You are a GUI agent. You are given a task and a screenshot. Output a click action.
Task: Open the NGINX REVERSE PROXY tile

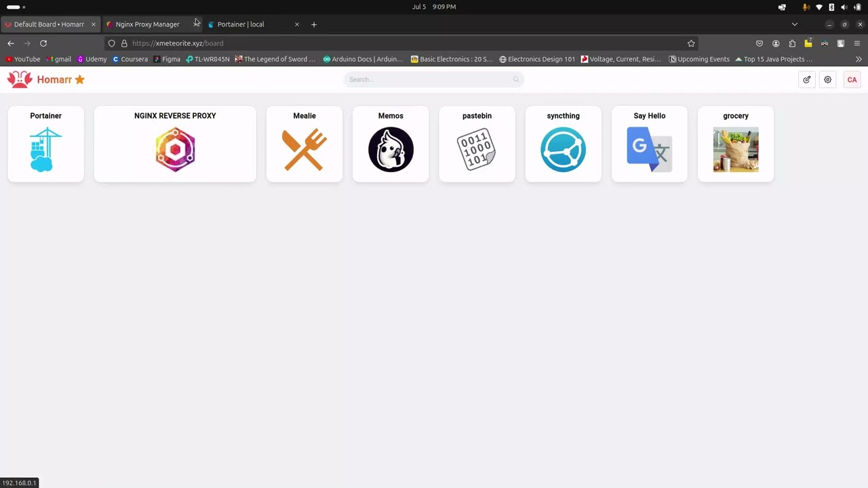[175, 144]
